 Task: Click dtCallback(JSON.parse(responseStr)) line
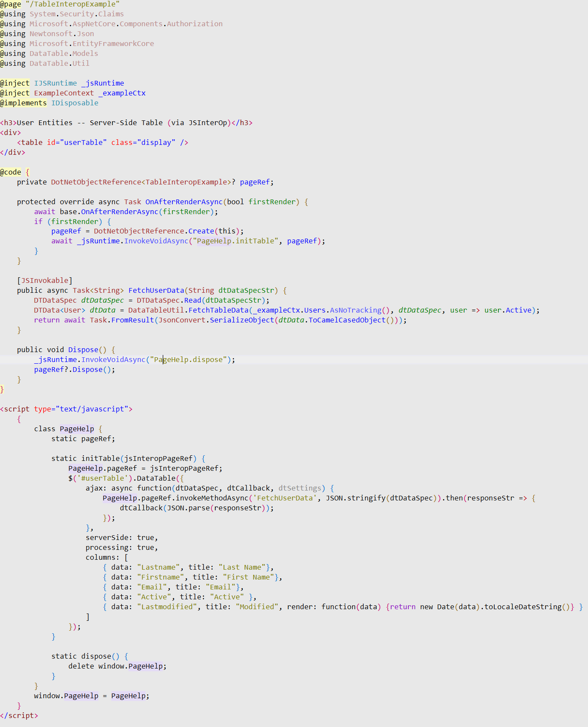pyautogui.click(x=197, y=509)
